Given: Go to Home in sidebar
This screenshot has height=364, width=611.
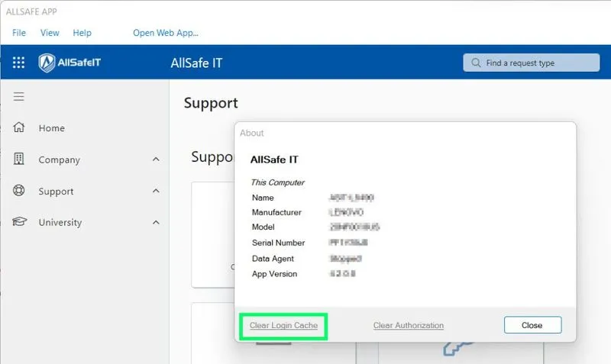Looking at the screenshot, I should point(51,128).
